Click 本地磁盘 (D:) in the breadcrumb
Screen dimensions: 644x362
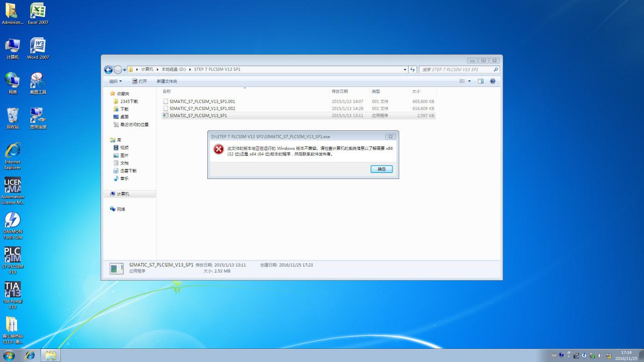(174, 69)
